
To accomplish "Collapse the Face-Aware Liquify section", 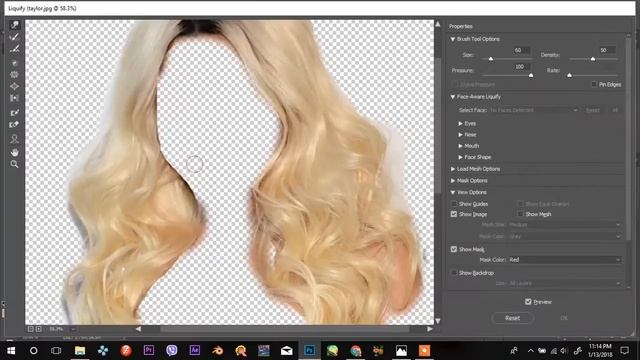I will [x=453, y=97].
